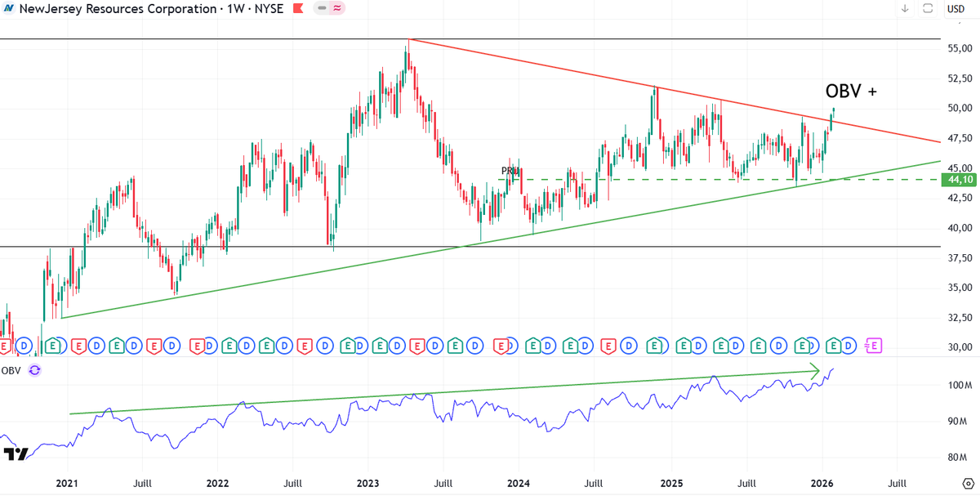Click the 30,00 price axis label
The height and width of the screenshot is (496, 980).
tap(958, 347)
